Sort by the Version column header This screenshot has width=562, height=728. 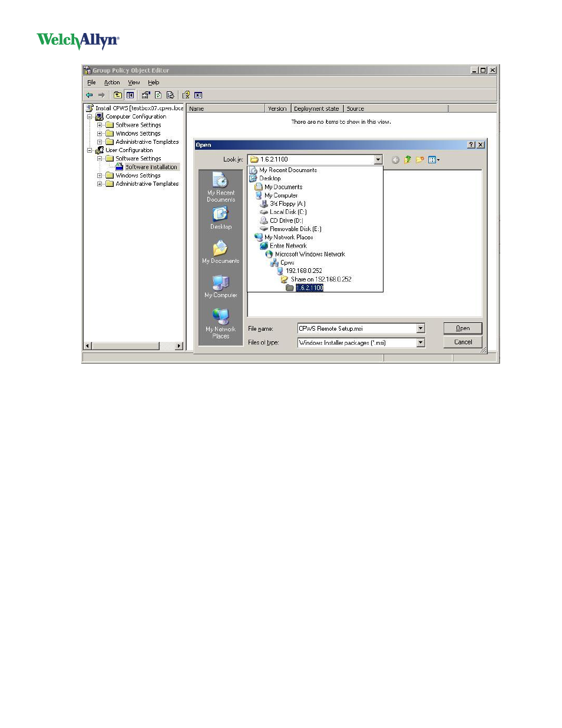pos(278,108)
